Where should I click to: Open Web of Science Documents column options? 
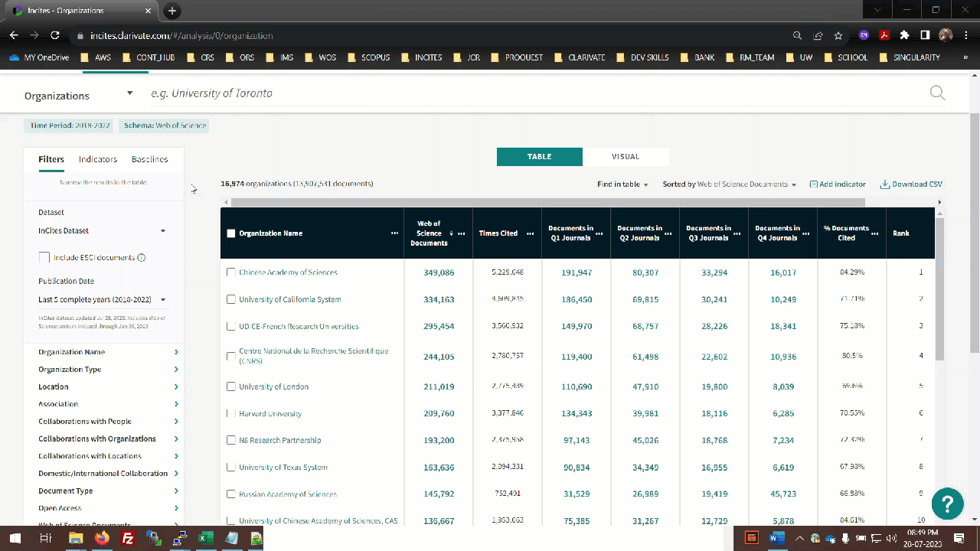click(x=462, y=233)
